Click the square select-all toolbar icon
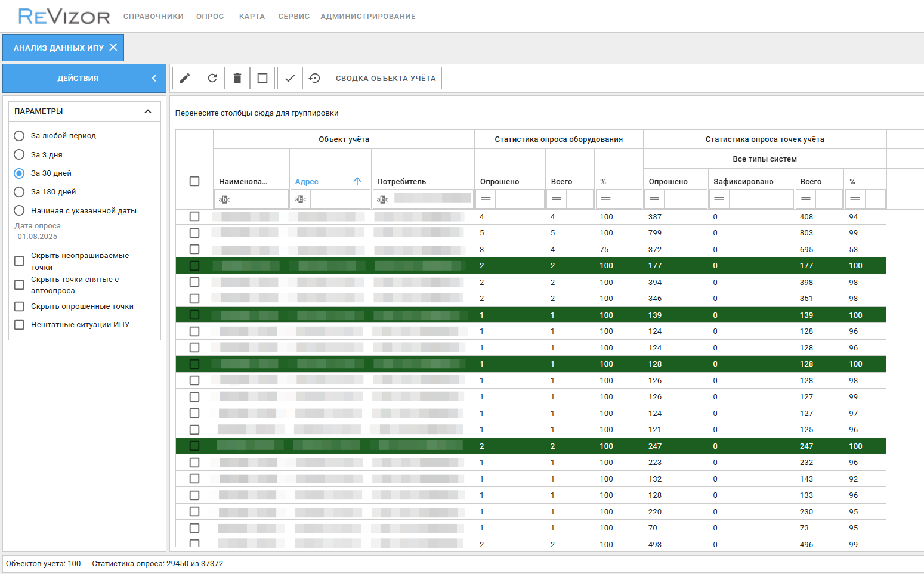This screenshot has height=574, width=924. (x=262, y=78)
